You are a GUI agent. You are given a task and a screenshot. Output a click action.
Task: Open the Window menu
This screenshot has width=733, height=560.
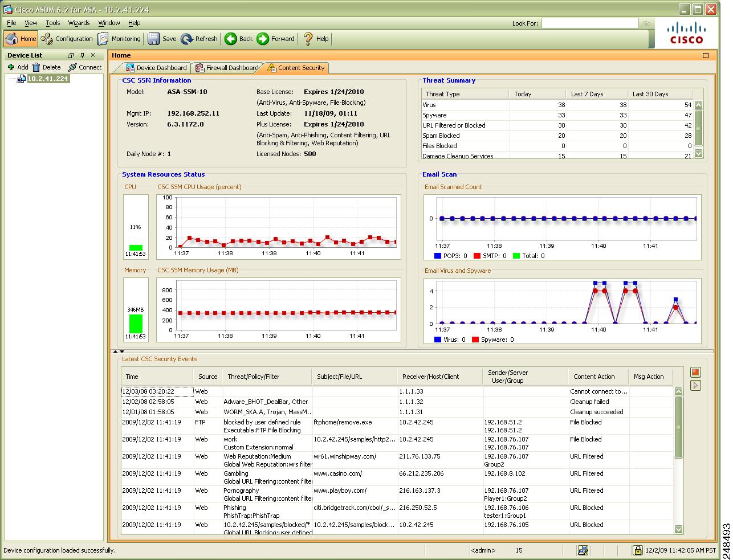(x=109, y=23)
